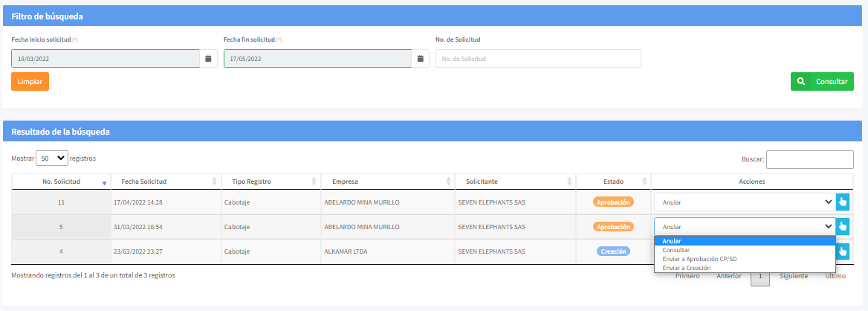The width and height of the screenshot is (868, 311).
Task: Choose Enviar a Aprobación CP/SD option
Action: (699, 259)
